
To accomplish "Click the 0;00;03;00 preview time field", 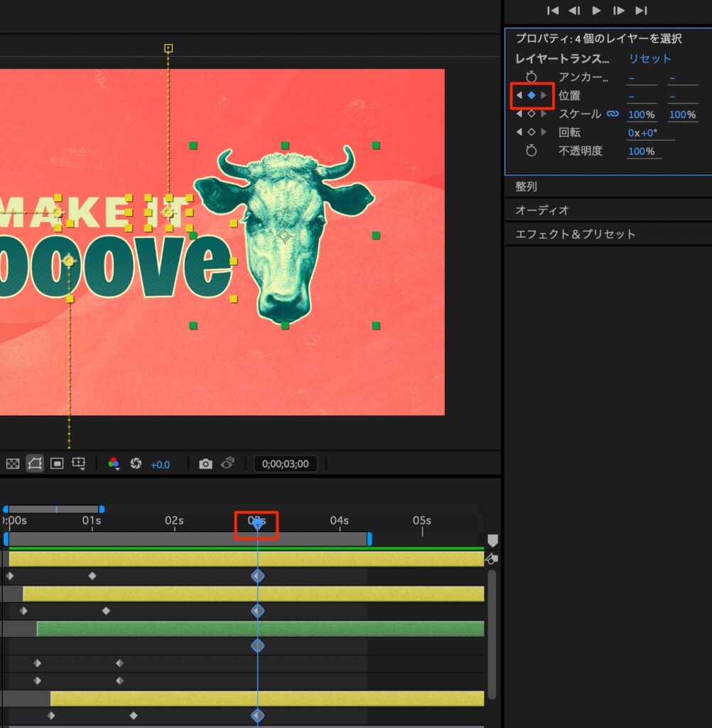I will [x=286, y=464].
